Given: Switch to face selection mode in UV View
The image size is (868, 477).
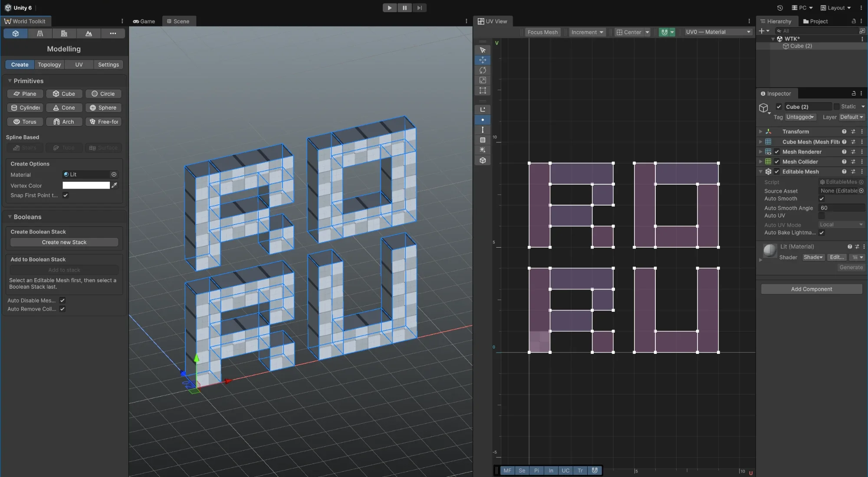Looking at the screenshot, I should pyautogui.click(x=483, y=140).
